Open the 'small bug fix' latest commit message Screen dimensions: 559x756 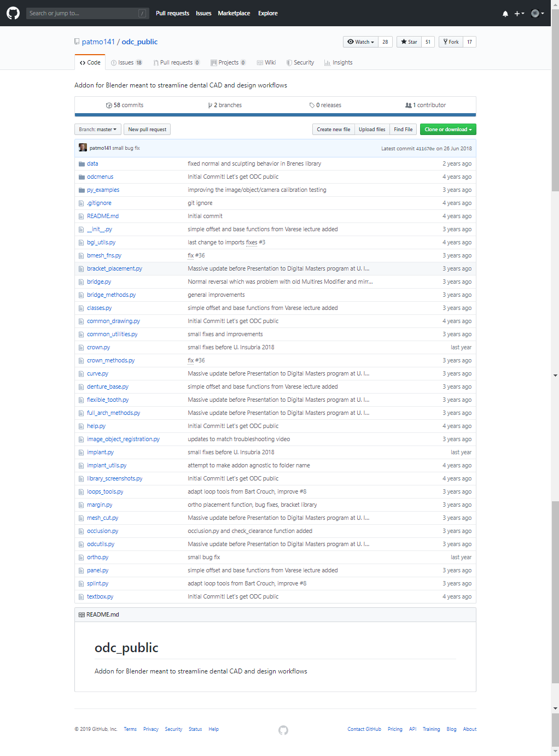click(126, 148)
